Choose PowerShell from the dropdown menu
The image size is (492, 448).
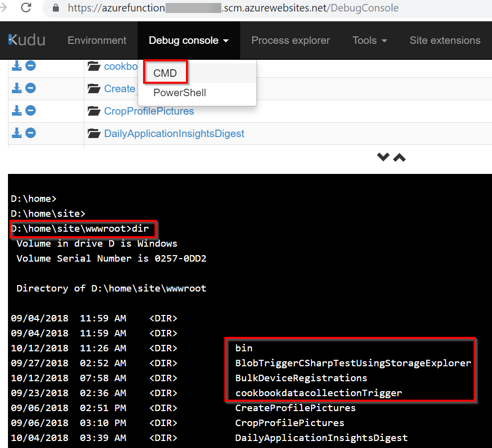(179, 93)
